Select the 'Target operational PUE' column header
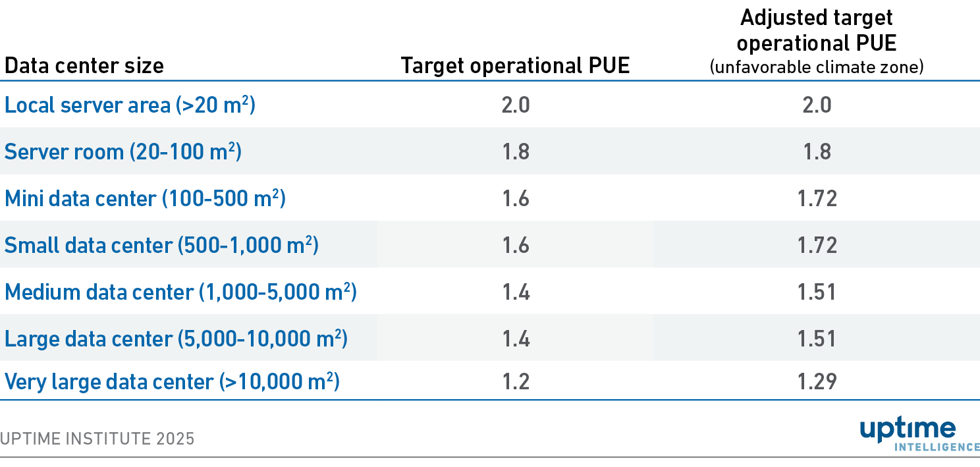The width and height of the screenshot is (980, 467). (x=515, y=66)
